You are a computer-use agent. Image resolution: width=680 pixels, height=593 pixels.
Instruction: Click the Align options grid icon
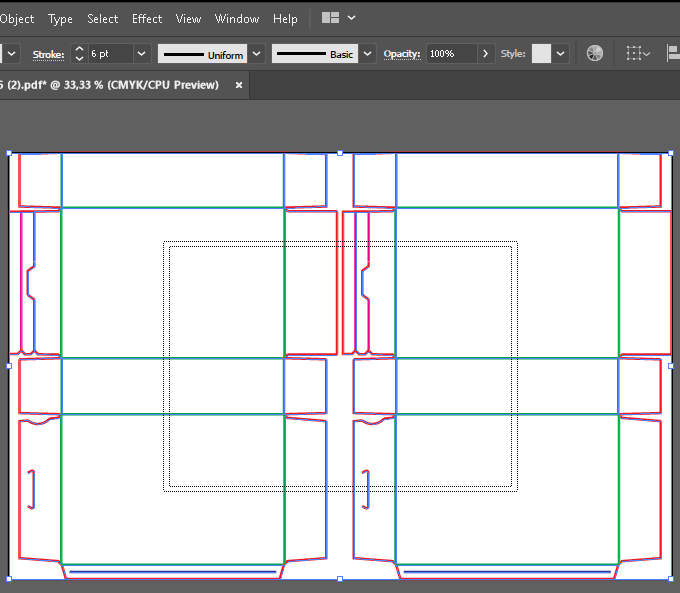pos(634,53)
